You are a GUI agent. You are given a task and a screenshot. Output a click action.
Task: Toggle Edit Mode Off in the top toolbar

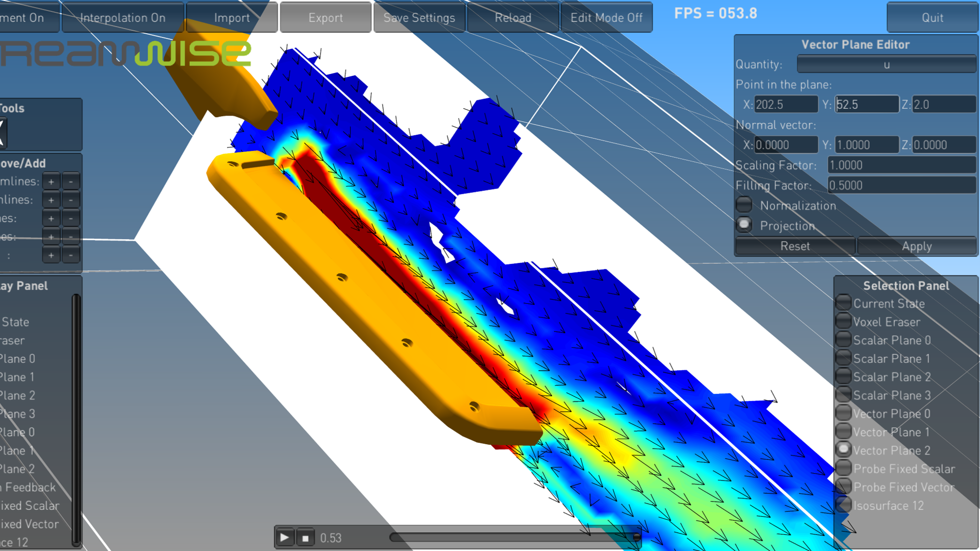click(x=606, y=17)
